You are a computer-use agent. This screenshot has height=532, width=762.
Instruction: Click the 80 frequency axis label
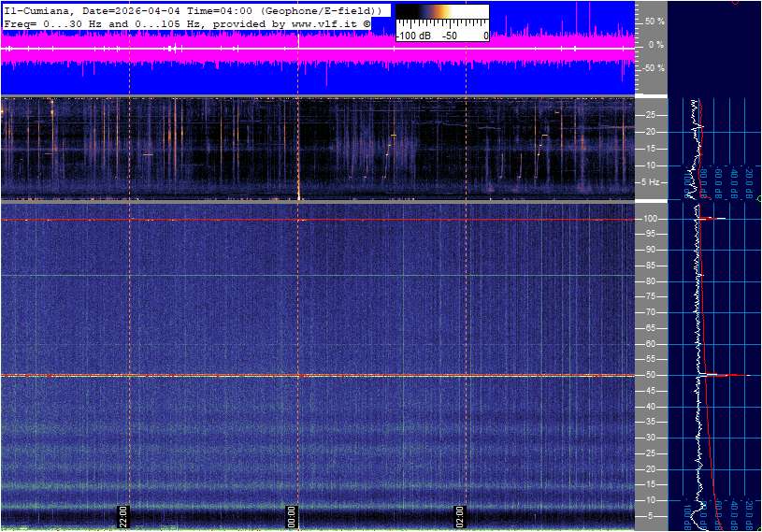(650, 281)
